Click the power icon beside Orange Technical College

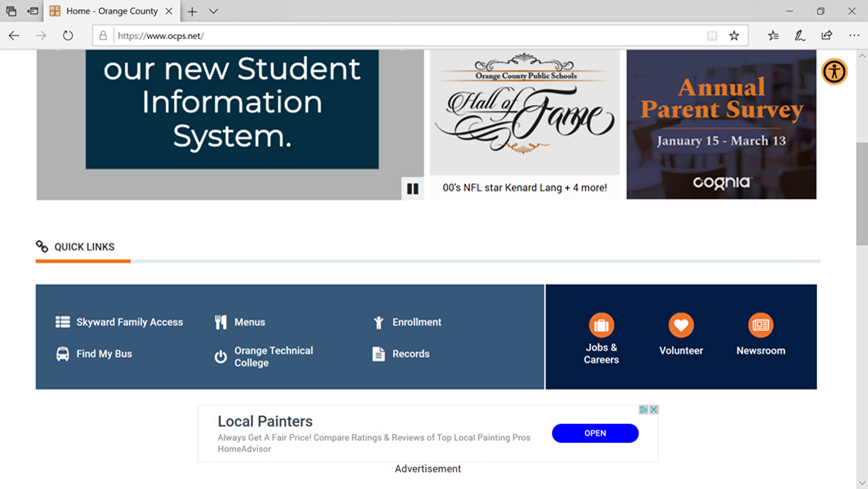coord(220,357)
